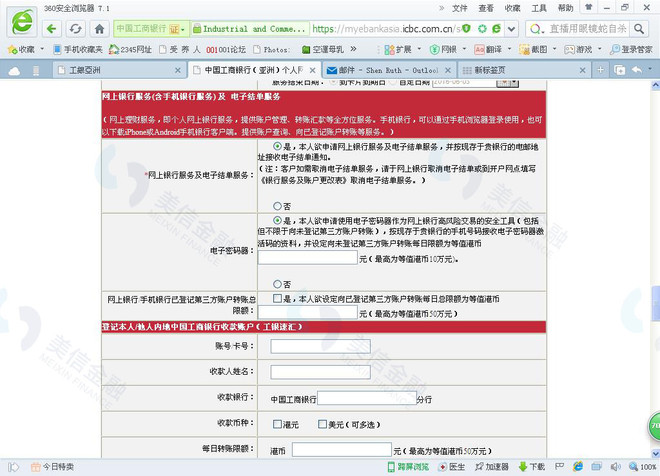Click the 收款银行 branch input field
The width and height of the screenshot is (660, 476).
367,398
